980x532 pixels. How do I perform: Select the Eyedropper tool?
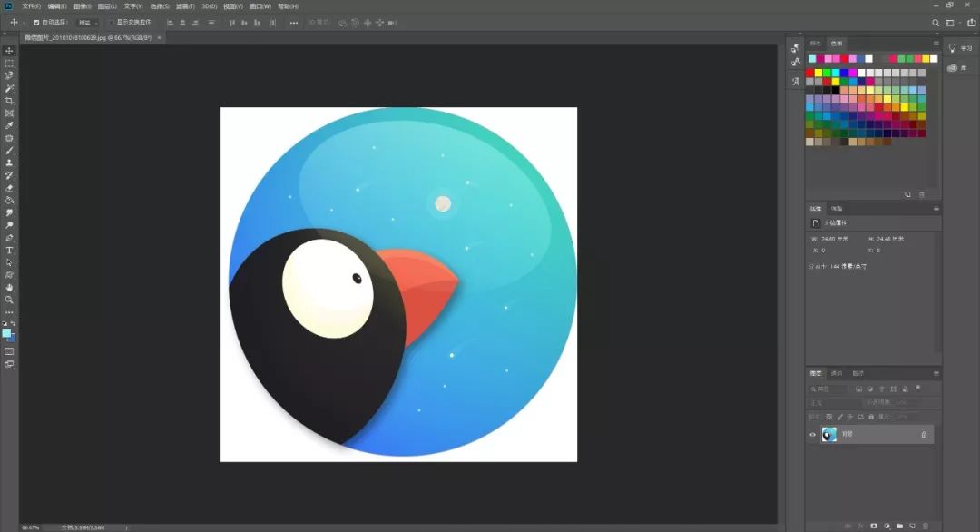(x=10, y=125)
